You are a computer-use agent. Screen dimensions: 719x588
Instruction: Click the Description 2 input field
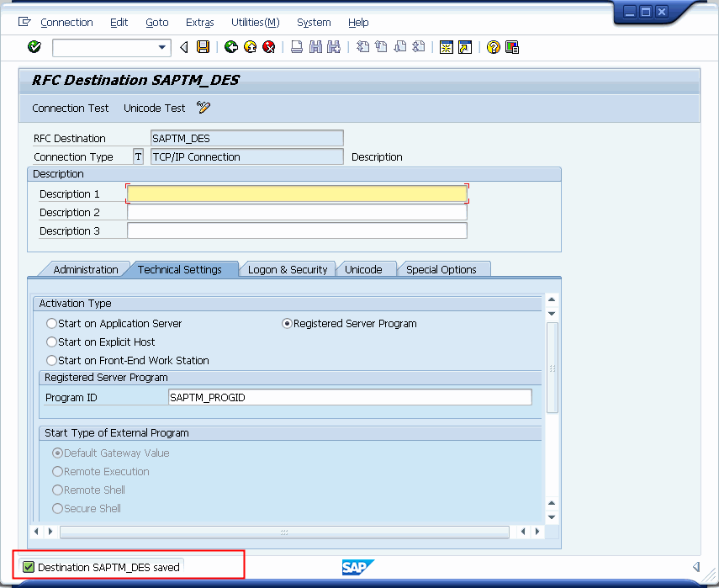pyautogui.click(x=297, y=212)
